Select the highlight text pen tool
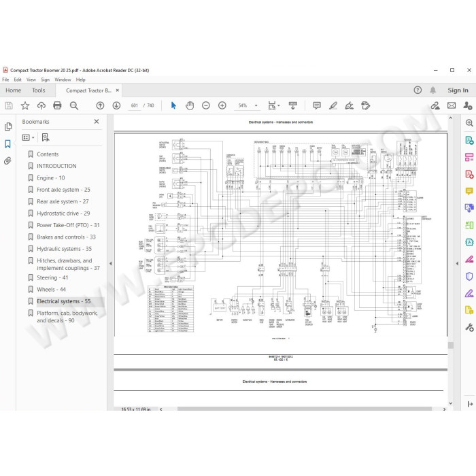The image size is (476, 476). click(x=333, y=105)
